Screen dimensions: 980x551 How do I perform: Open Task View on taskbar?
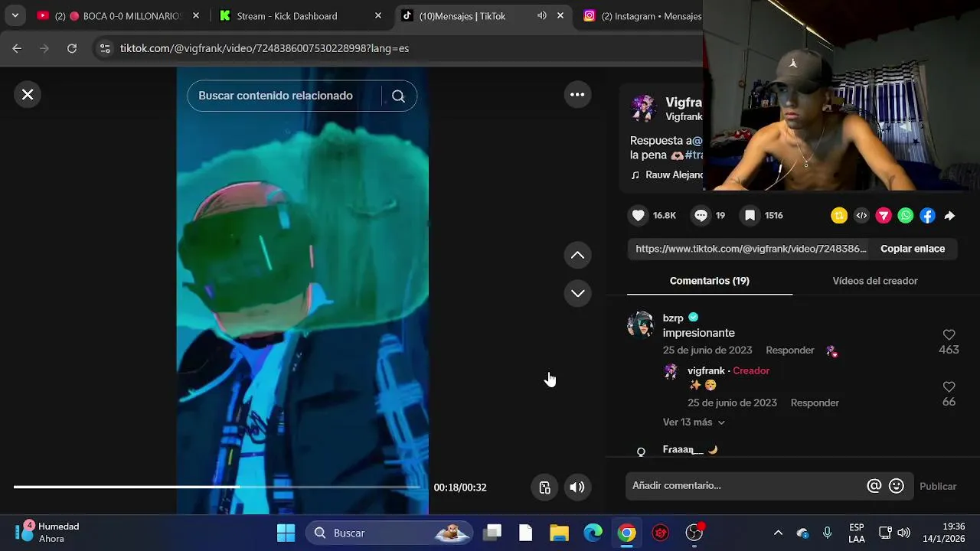click(x=492, y=533)
